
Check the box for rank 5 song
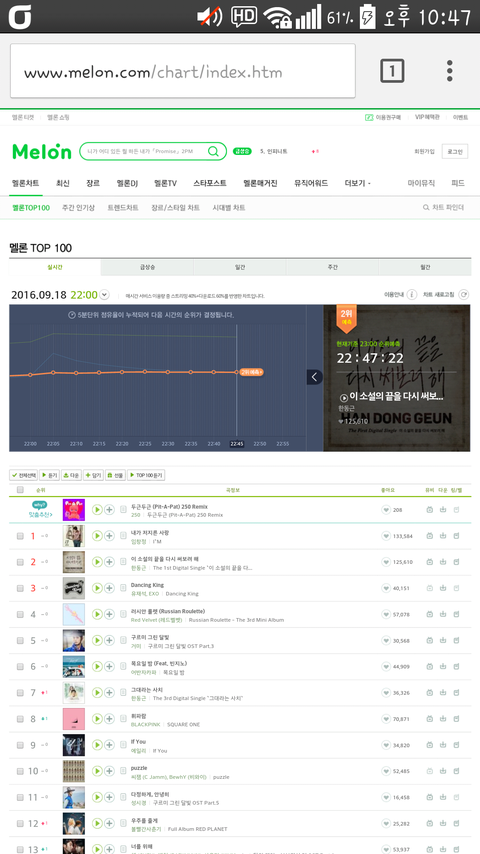click(x=20, y=640)
